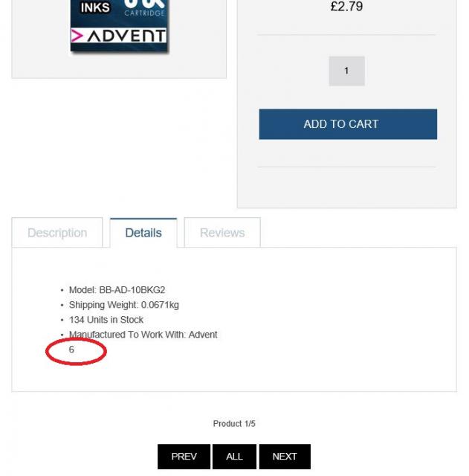This screenshot has height=476, width=469.
Task: Go to NEXT product
Action: click(285, 456)
